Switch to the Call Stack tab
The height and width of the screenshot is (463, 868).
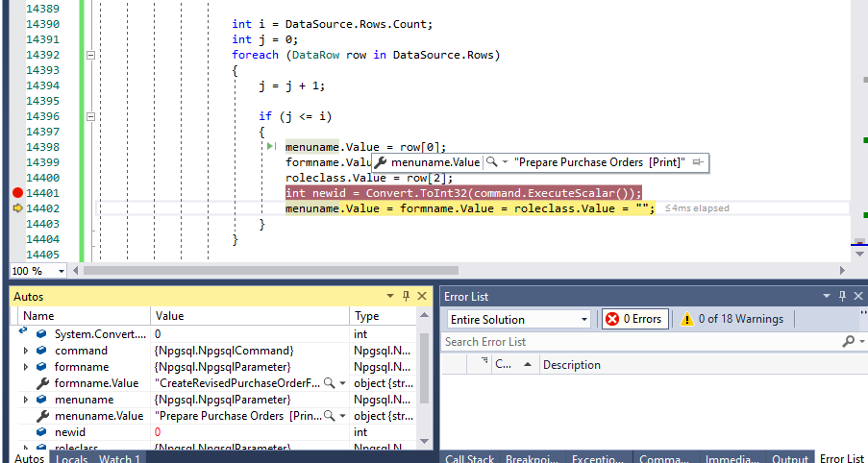[469, 459]
